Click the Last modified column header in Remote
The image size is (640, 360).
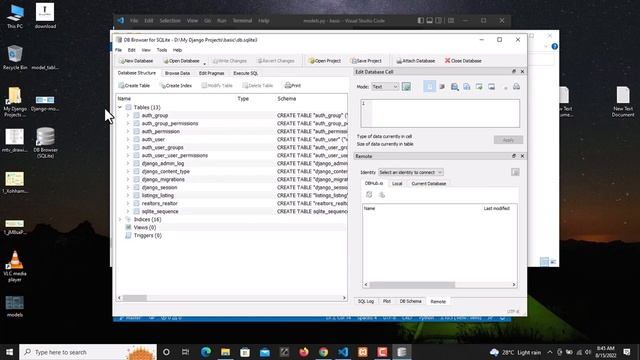[496, 209]
